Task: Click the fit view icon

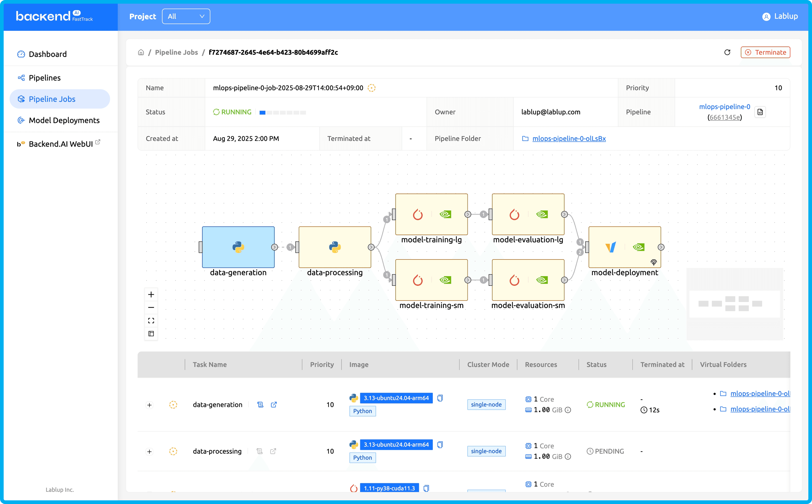Action: click(151, 320)
